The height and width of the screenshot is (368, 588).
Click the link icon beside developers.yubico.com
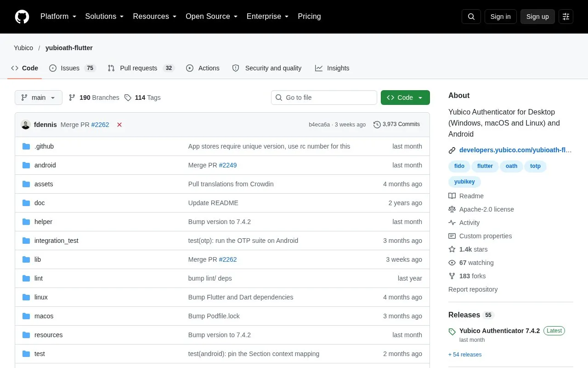pyautogui.click(x=452, y=150)
